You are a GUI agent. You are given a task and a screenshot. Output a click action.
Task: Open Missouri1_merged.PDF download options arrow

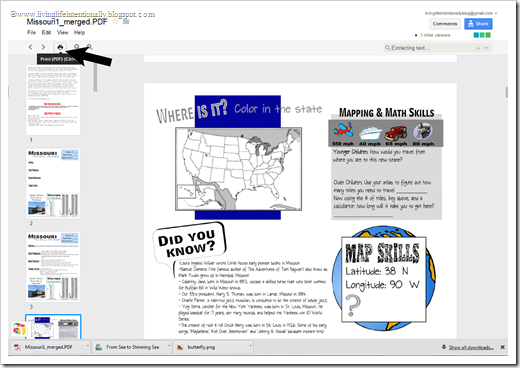click(x=88, y=347)
